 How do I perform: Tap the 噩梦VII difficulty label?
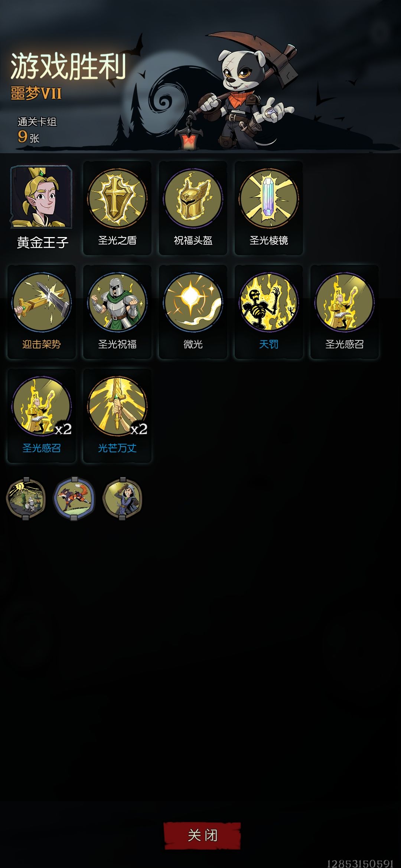pos(36,93)
